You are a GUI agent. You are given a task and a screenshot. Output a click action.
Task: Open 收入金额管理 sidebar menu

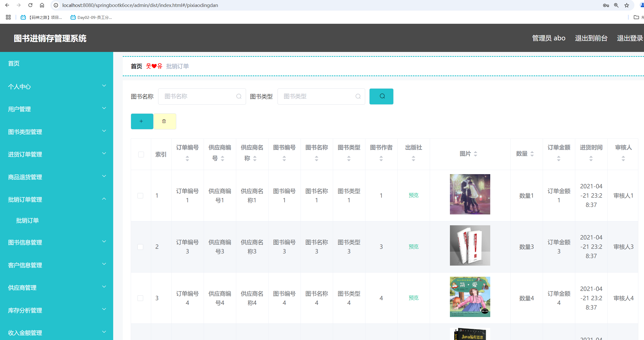(x=57, y=333)
